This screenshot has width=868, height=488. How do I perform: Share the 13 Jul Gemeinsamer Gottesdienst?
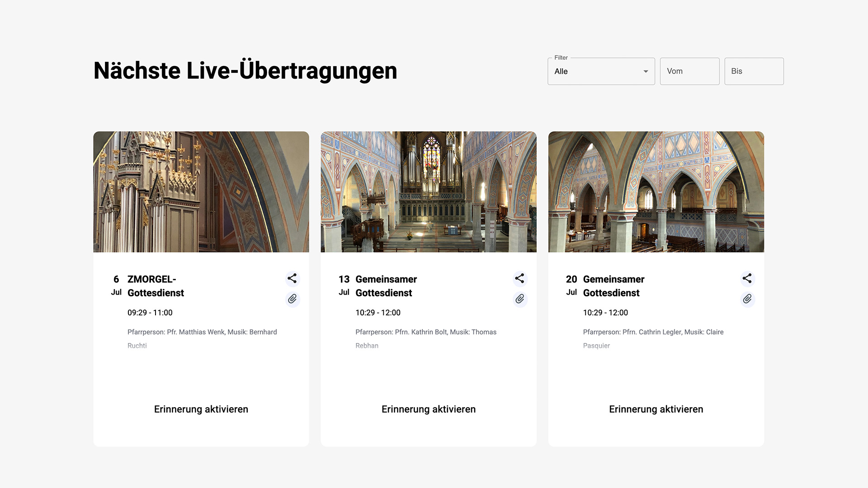(519, 278)
